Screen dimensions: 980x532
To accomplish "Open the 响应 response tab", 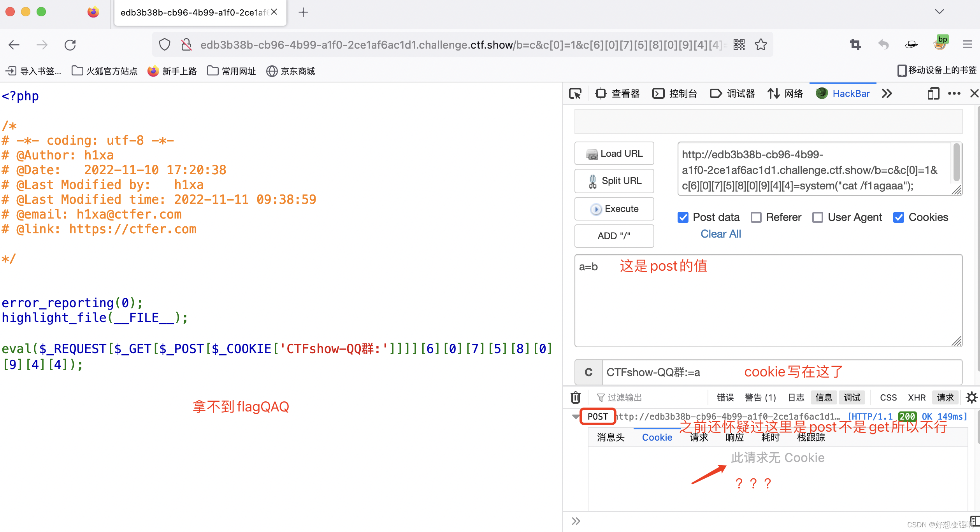I will 735,437.
